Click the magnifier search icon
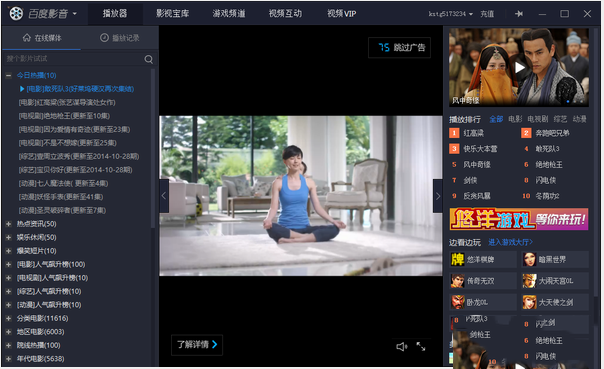Image resolution: width=604 pixels, height=369 pixels. pos(149,59)
